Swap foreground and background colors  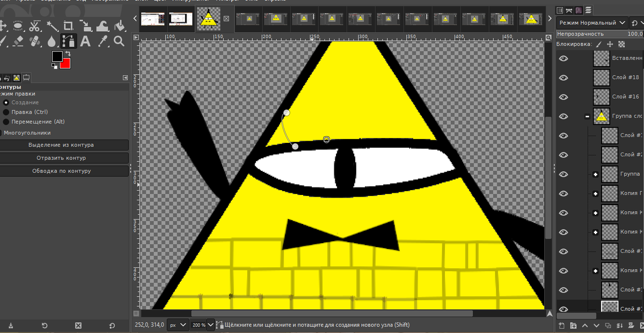click(68, 54)
